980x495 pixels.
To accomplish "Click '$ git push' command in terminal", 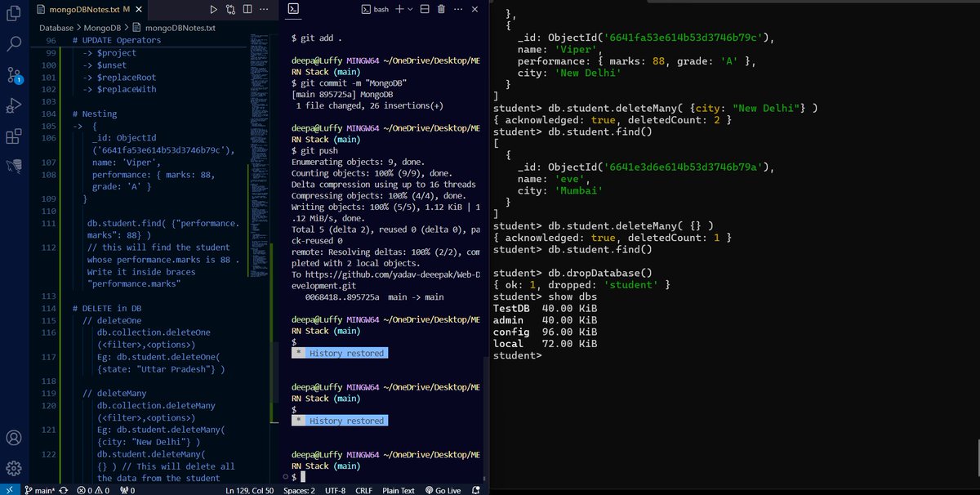I will pyautogui.click(x=313, y=151).
